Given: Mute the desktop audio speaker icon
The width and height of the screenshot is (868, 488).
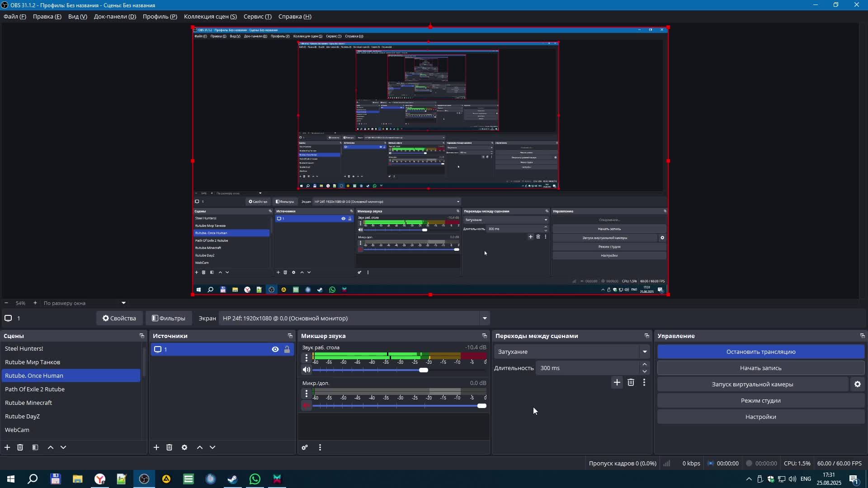Looking at the screenshot, I should click(307, 370).
